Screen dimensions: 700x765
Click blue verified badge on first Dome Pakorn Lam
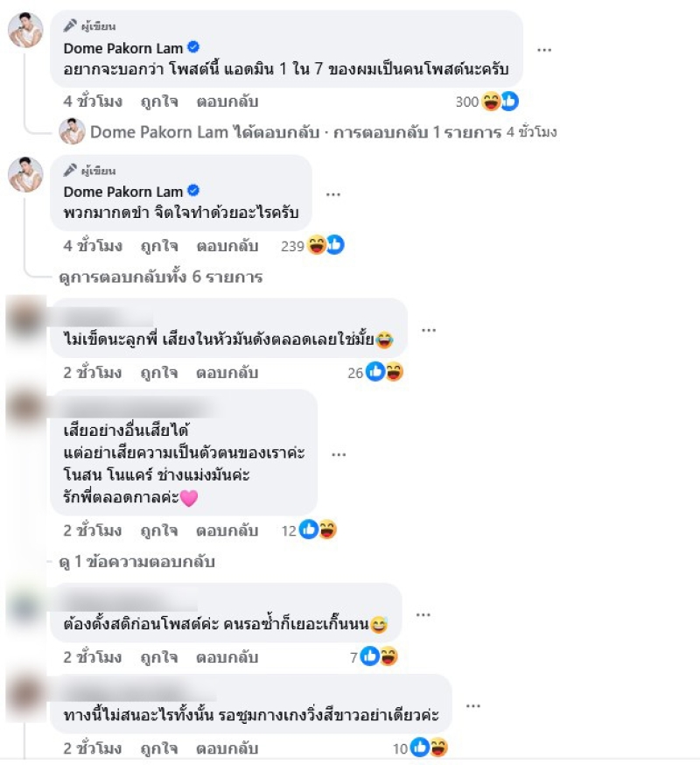coord(193,47)
